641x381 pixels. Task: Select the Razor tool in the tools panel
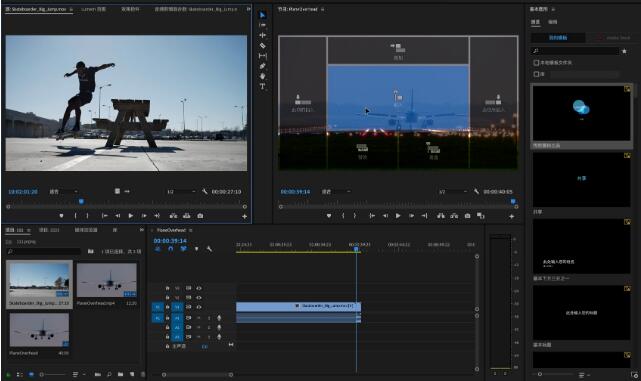point(262,45)
